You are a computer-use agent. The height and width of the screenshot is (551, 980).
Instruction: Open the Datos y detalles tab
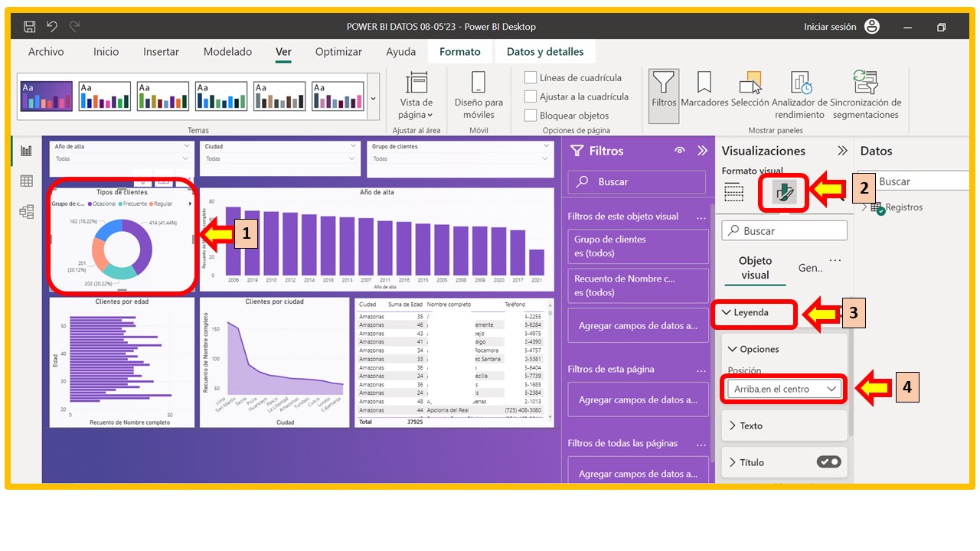545,52
